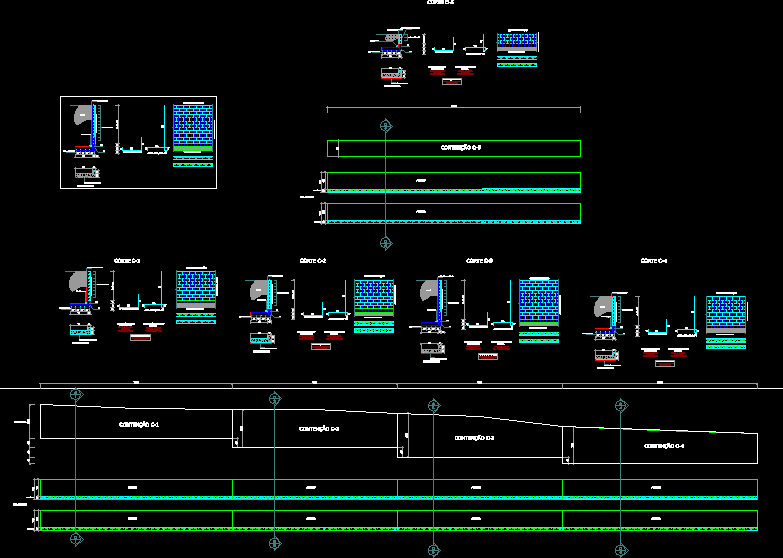
Task: Select the CORTE C-1 section title
Action: click(x=128, y=261)
